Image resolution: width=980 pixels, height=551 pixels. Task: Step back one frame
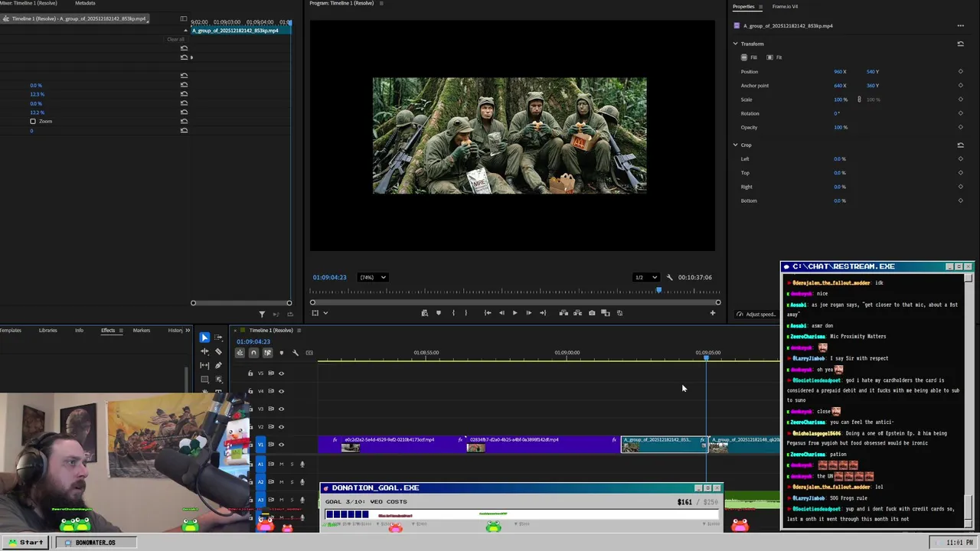click(x=501, y=313)
